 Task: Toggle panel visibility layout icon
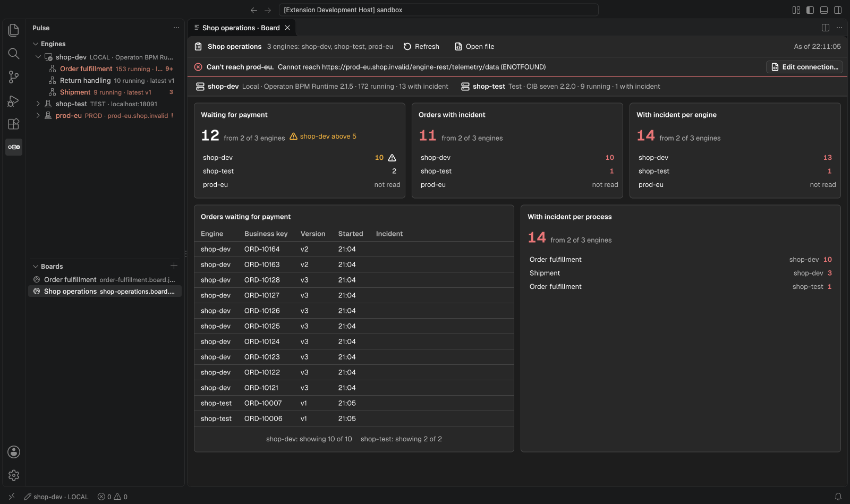pos(824,10)
